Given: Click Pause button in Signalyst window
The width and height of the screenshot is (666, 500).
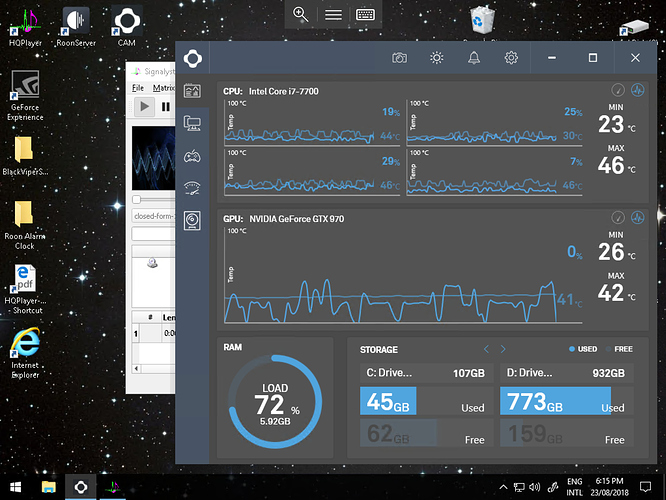Looking at the screenshot, I should point(166,107).
